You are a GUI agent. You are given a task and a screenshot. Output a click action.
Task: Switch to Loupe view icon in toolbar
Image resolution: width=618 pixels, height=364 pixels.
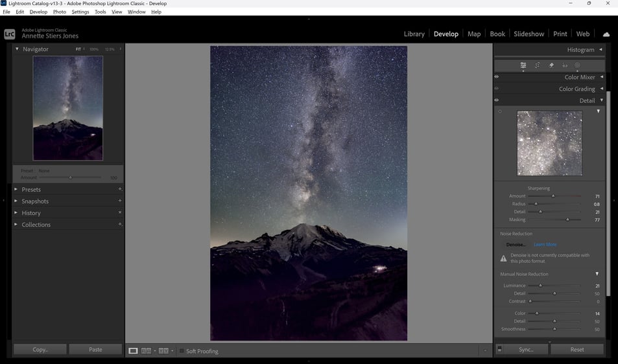(133, 350)
